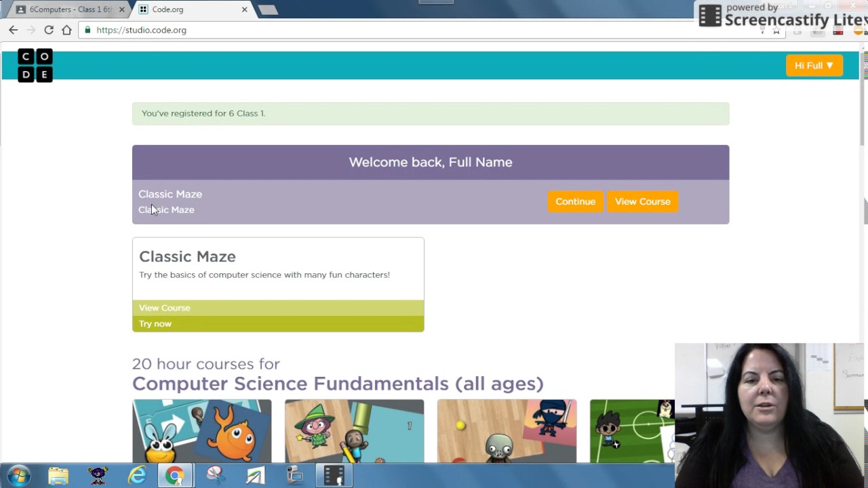Image resolution: width=868 pixels, height=488 pixels.
Task: Open the course thumbnail with the wizard
Action: coord(354,431)
